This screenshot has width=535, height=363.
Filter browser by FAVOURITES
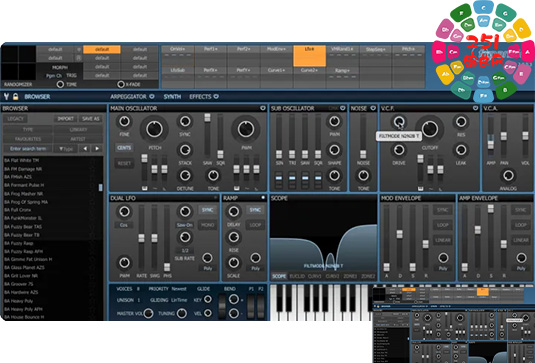[28, 139]
